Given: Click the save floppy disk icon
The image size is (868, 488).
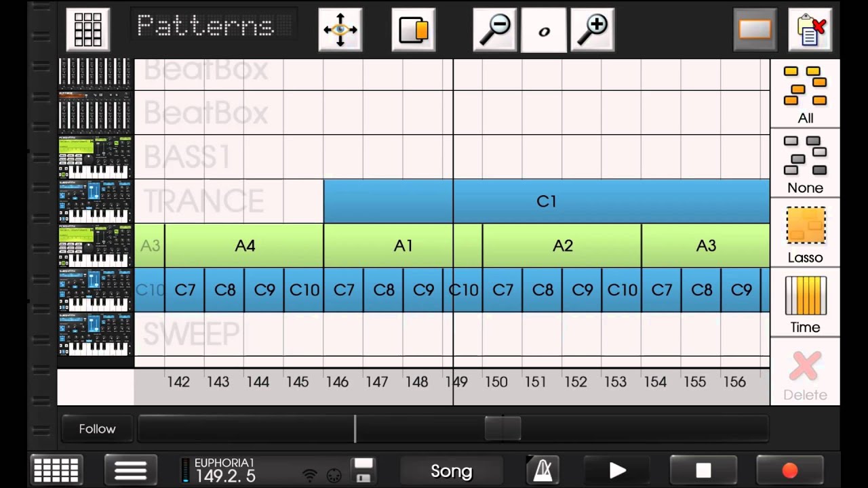Looking at the screenshot, I should click(x=363, y=470).
